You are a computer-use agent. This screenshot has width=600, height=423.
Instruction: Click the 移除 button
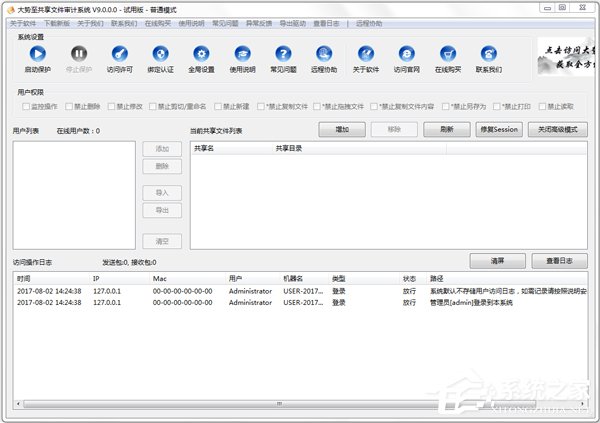(394, 130)
